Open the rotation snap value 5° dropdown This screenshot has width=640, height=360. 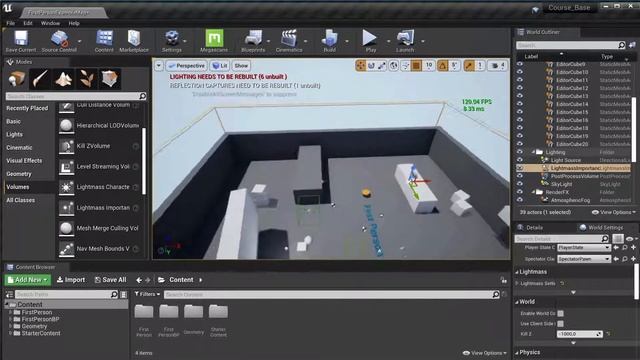coord(454,66)
